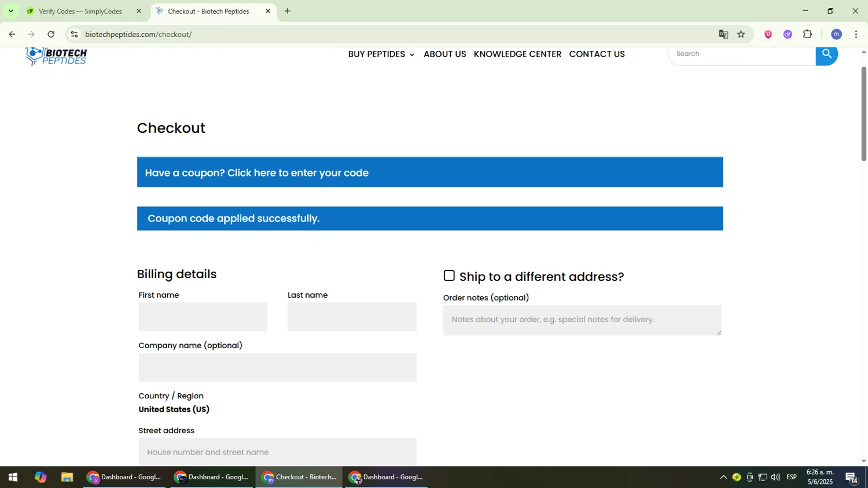Switch to Checkout - Biotech taskbar window
Screen dimensions: 868x488
tap(299, 478)
